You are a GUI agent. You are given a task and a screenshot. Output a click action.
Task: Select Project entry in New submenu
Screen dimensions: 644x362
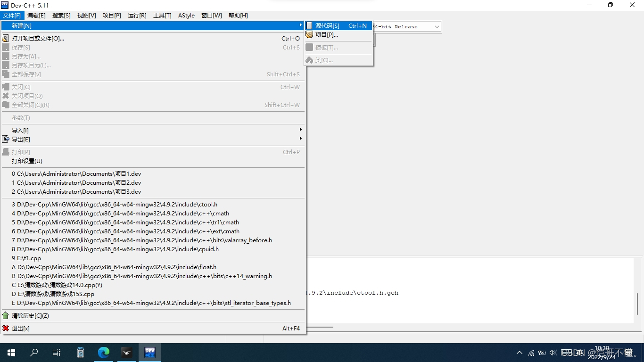(339, 35)
